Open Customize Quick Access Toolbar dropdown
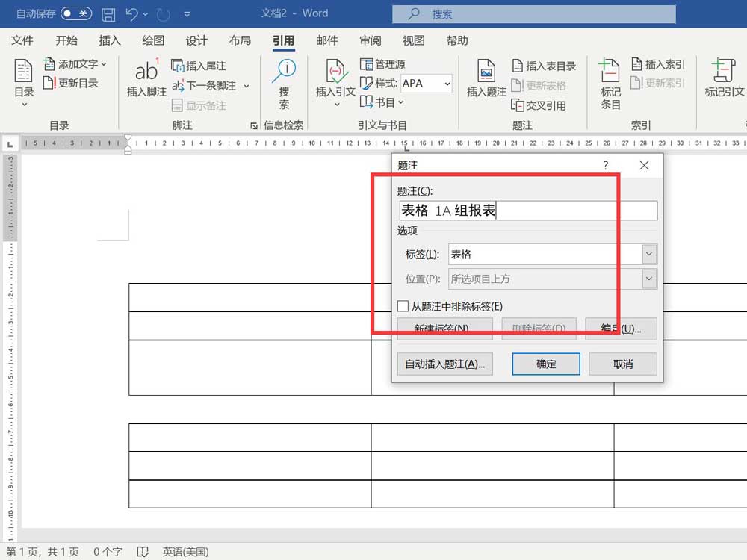The height and width of the screenshot is (560, 747). coord(187,14)
